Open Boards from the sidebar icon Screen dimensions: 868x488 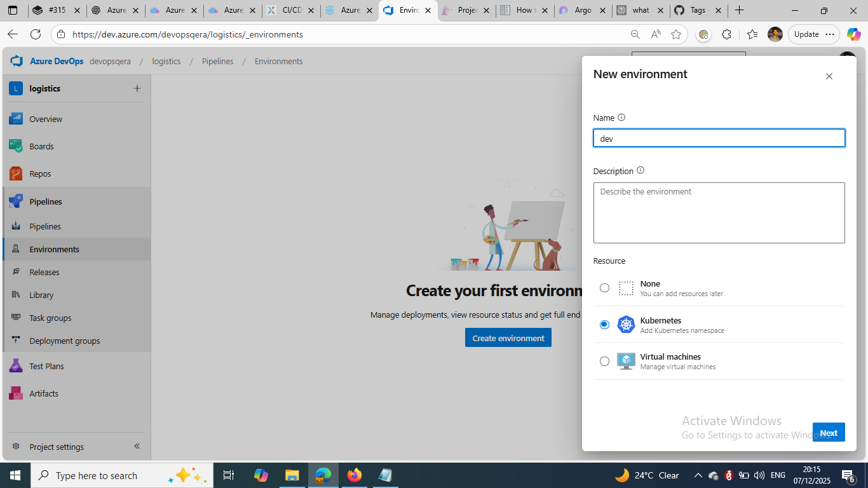[16, 146]
